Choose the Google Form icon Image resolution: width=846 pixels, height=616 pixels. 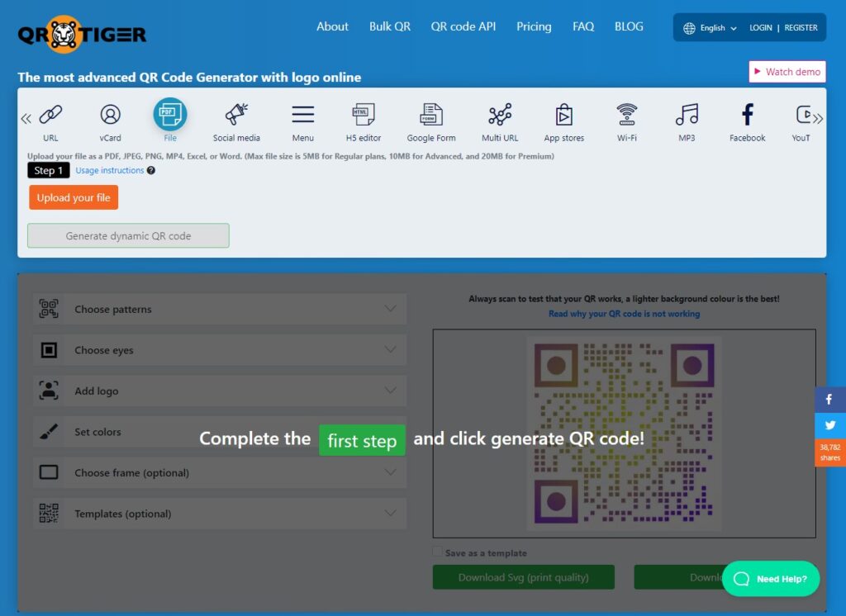(431, 114)
